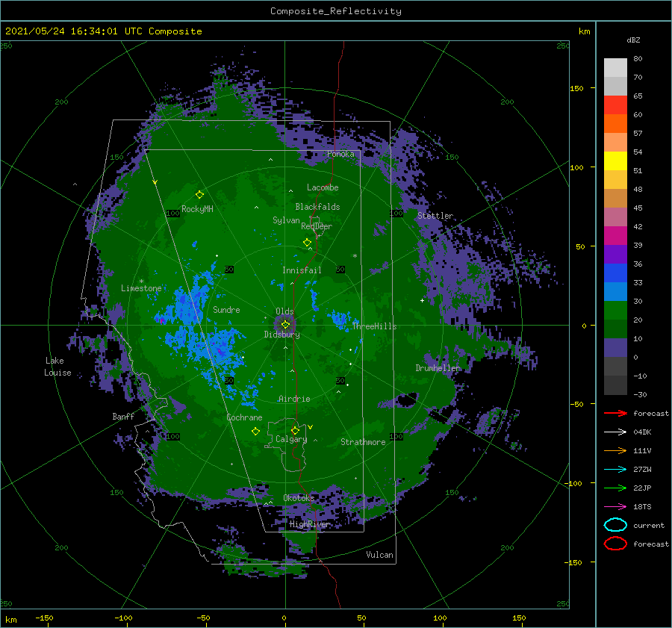This screenshot has height=628, width=672.
Task: Select the orange 111V arrow symbol
Action: pos(615,450)
